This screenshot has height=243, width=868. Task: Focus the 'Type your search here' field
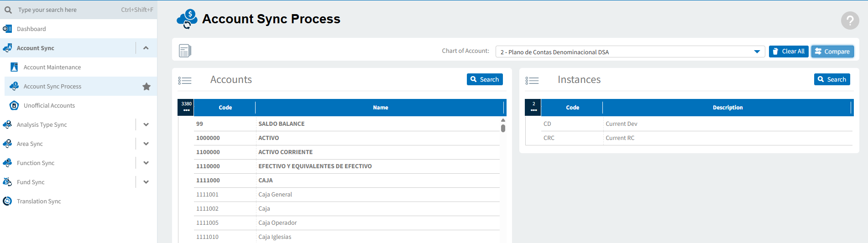click(x=78, y=10)
